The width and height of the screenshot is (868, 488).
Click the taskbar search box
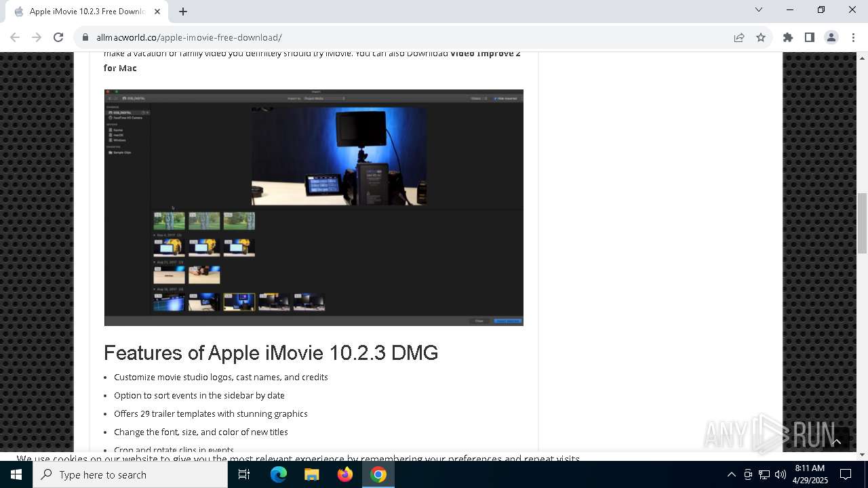130,474
